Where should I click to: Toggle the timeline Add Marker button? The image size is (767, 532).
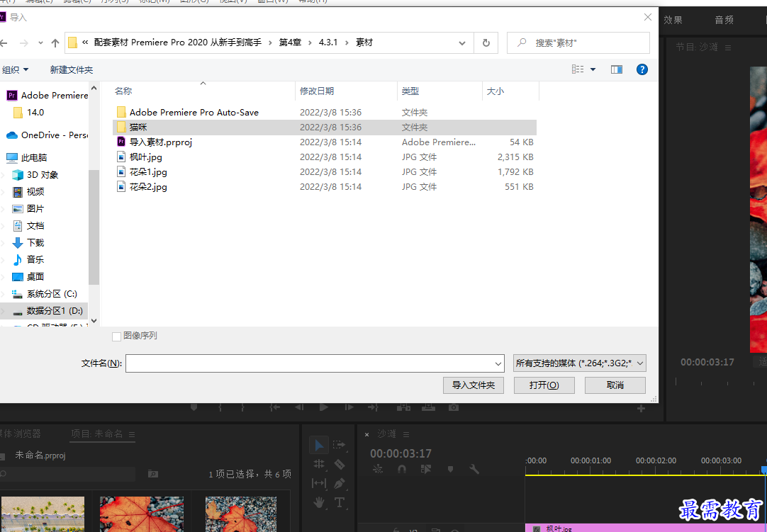click(450, 469)
